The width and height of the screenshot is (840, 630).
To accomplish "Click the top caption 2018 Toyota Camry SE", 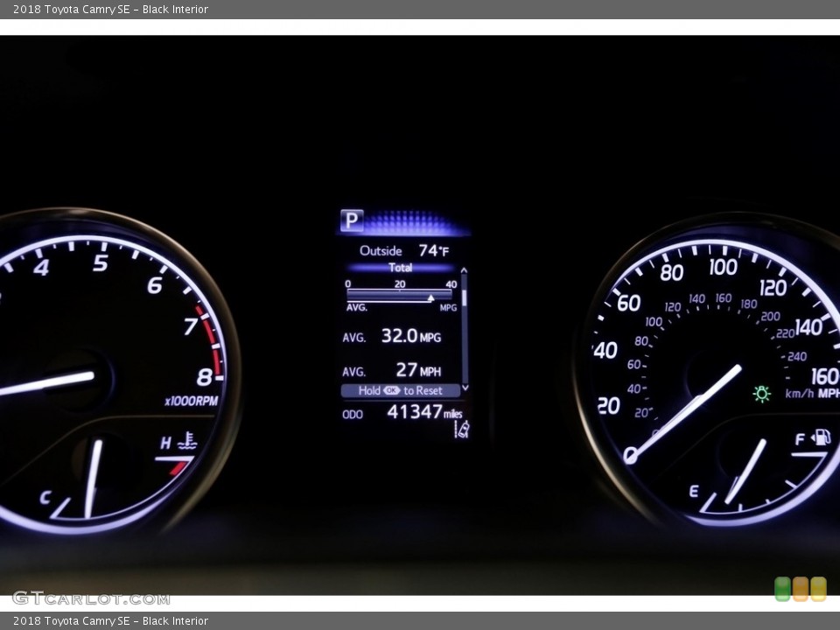I will pyautogui.click(x=110, y=9).
